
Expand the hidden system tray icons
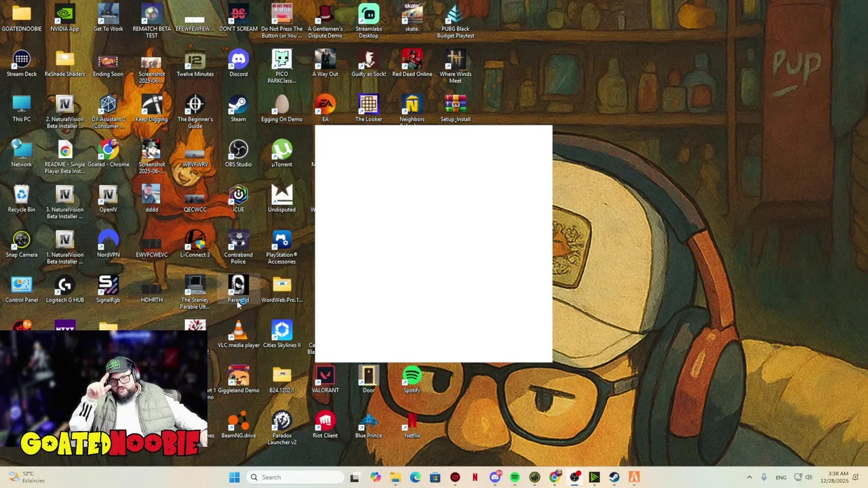pyautogui.click(x=749, y=477)
